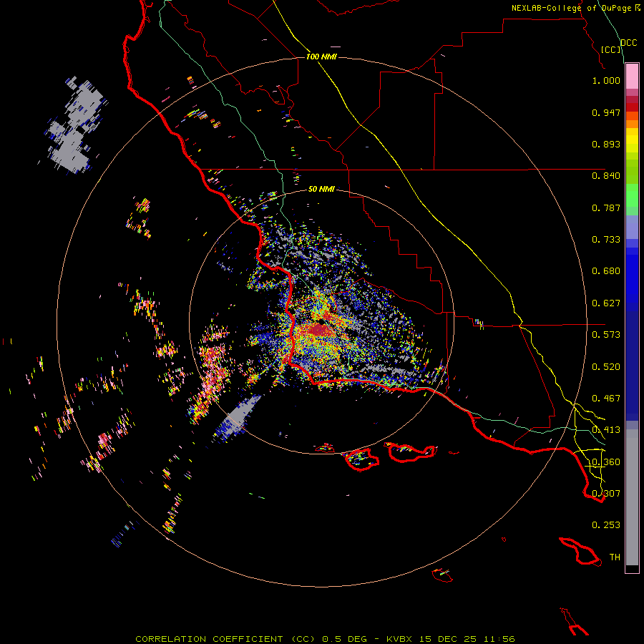
Task: Click the 0.573 legend value
Action: [606, 335]
